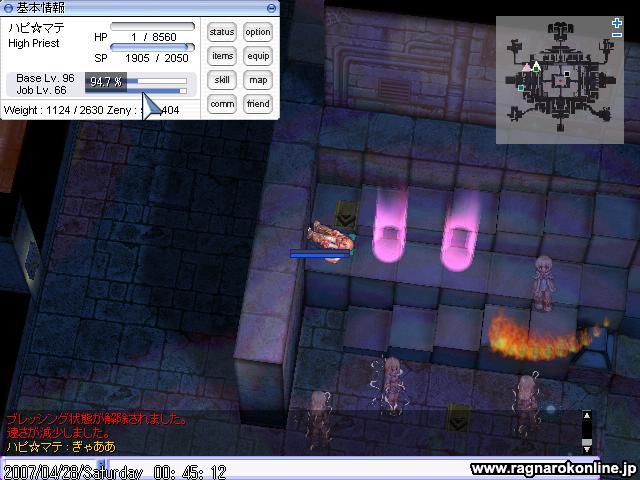Click the chat log scroll down arrow
Screen dimensions: 640x480
tap(587, 449)
